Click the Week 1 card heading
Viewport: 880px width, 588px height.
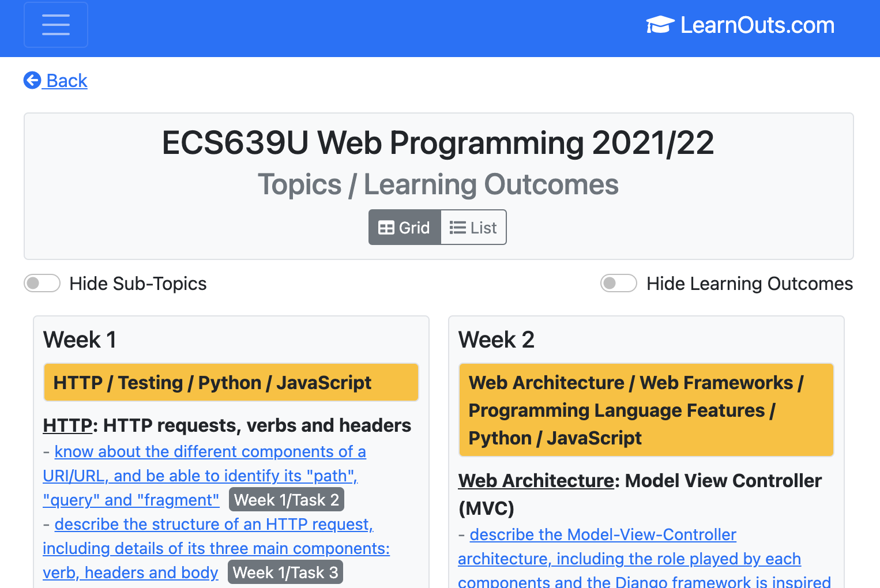click(x=80, y=340)
